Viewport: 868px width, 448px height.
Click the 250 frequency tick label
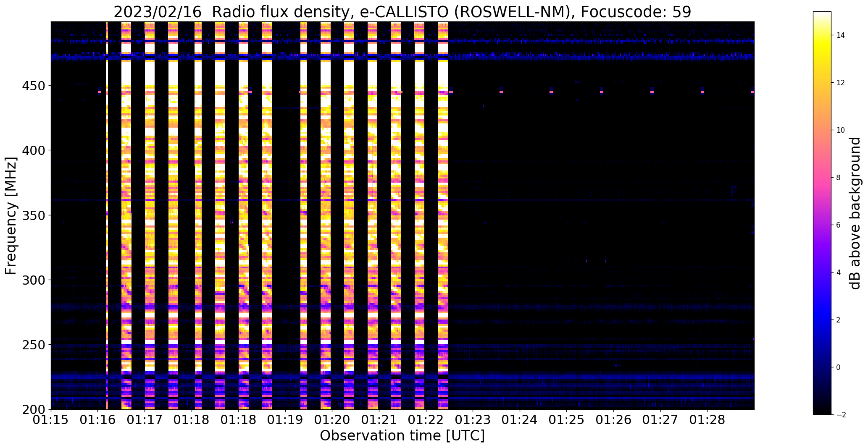click(34, 345)
